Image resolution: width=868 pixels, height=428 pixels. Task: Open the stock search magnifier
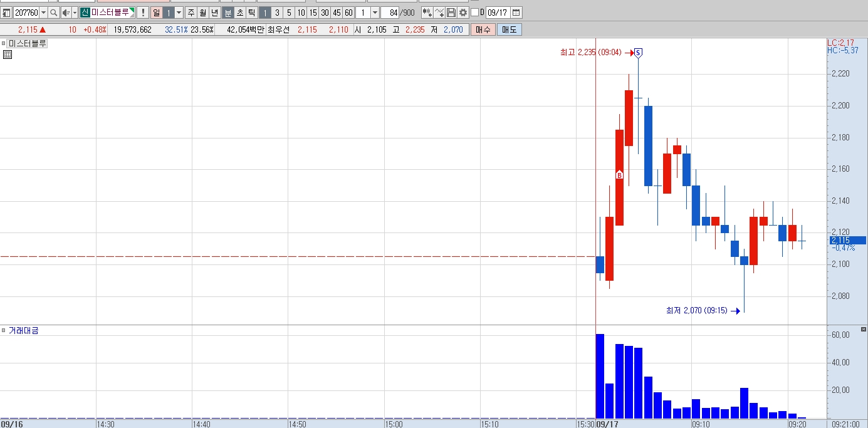[53, 13]
